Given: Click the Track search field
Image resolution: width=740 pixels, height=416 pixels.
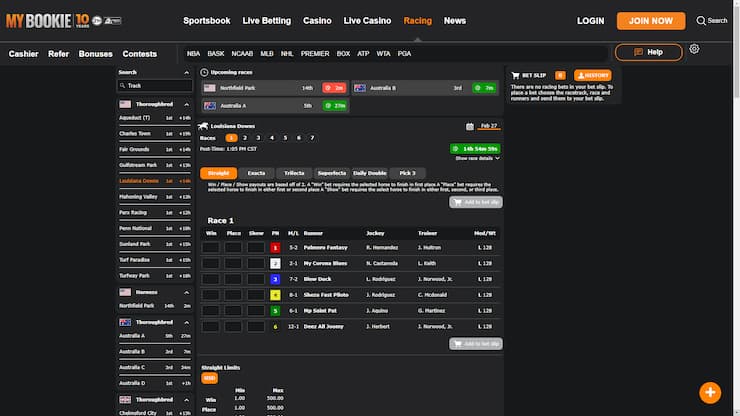Looking at the screenshot, I should click(x=154, y=85).
